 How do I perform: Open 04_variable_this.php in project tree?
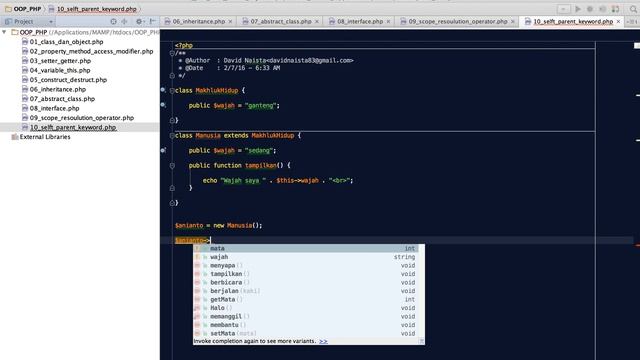[60, 70]
